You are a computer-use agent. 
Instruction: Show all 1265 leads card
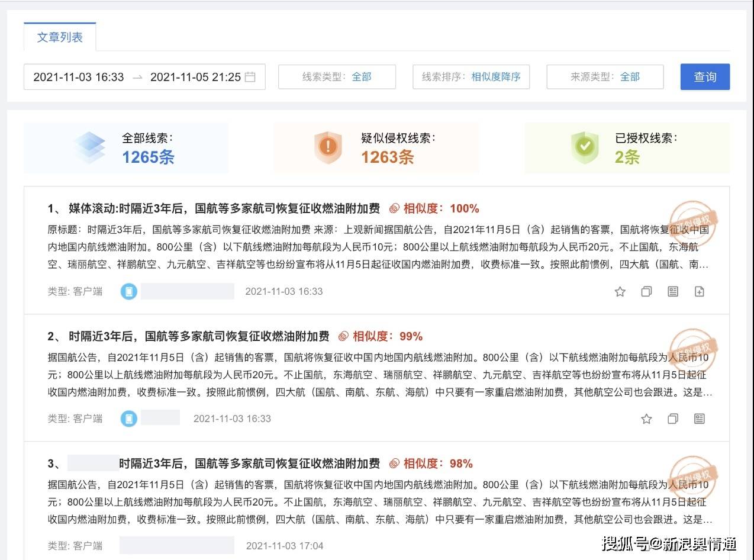(x=126, y=148)
